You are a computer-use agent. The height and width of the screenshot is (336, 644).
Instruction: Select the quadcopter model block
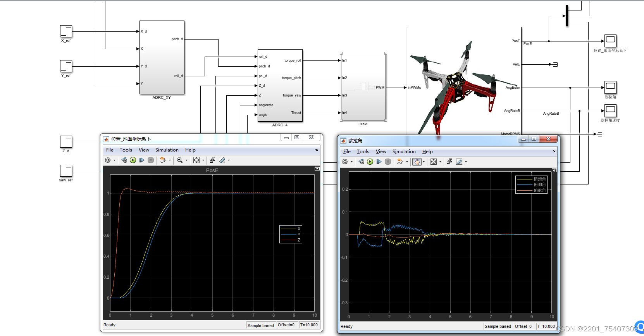click(x=464, y=82)
